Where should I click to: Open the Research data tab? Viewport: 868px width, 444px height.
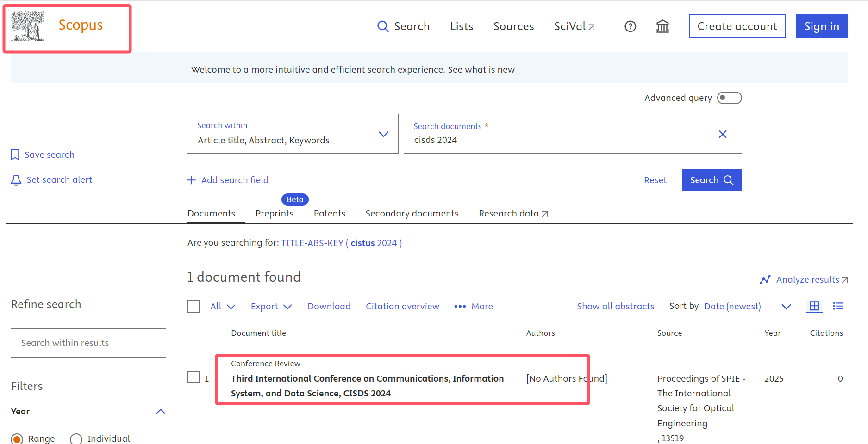tap(513, 213)
